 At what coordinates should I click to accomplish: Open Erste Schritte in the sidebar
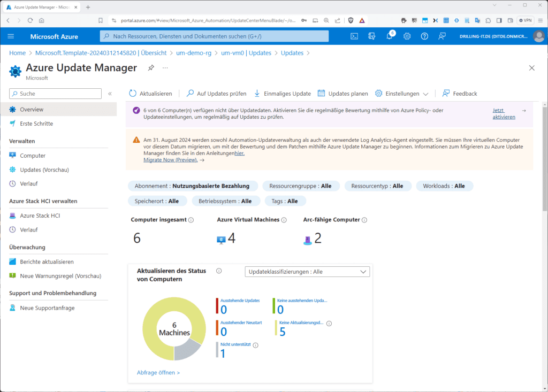pyautogui.click(x=36, y=124)
